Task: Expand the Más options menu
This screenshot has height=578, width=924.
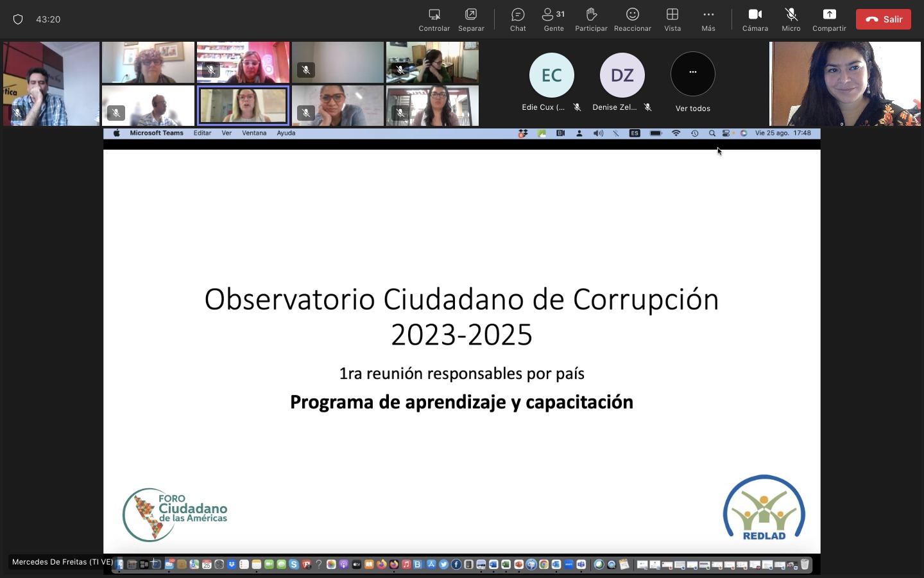Action: coord(708,19)
